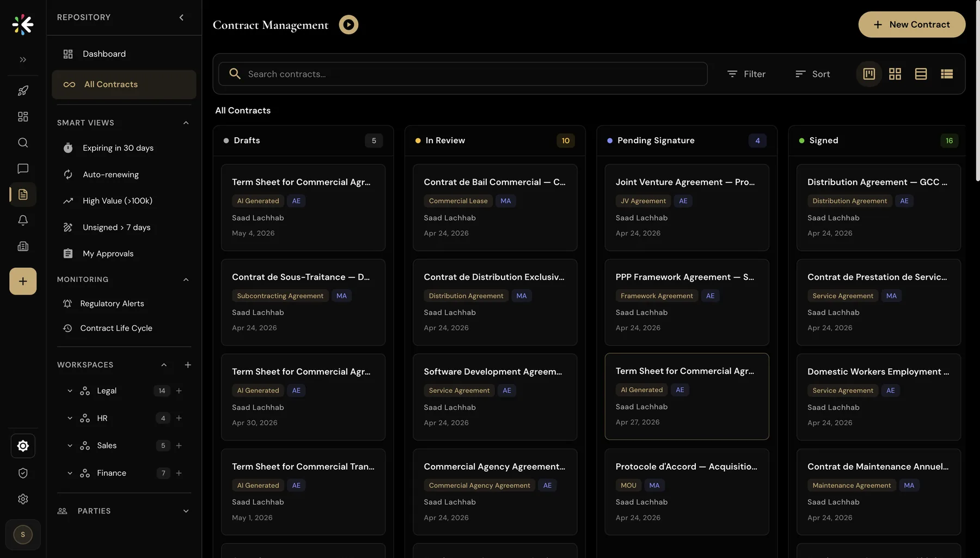The height and width of the screenshot is (558, 980).
Task: Expand the Sales workspace chevron
Action: tap(70, 446)
